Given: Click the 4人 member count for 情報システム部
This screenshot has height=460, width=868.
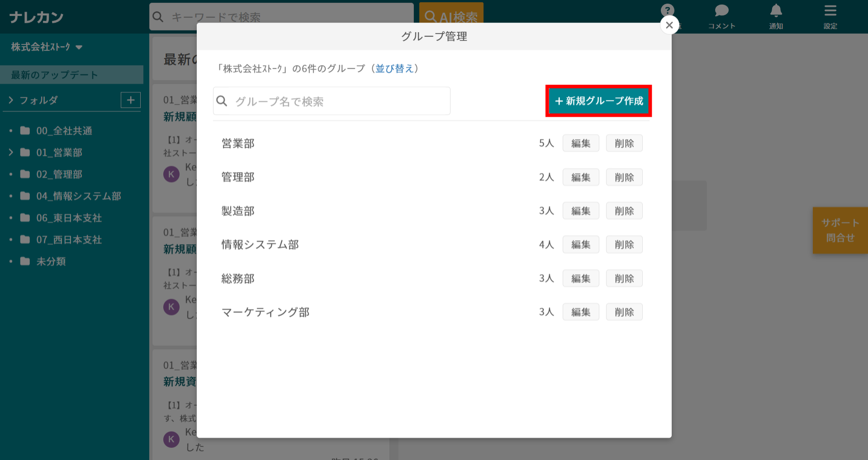Looking at the screenshot, I should (546, 244).
